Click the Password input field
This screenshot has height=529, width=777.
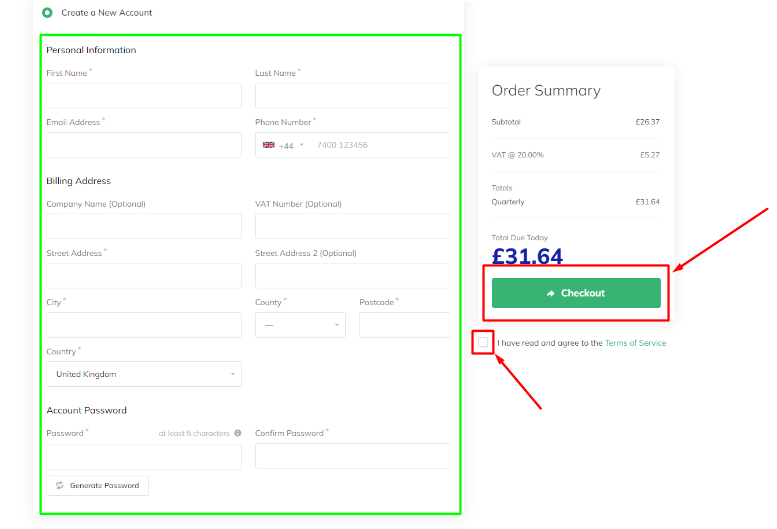pos(144,456)
